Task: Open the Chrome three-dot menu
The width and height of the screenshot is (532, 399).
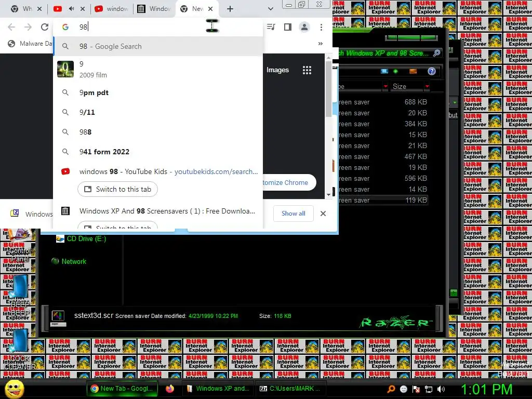Action: [321, 27]
